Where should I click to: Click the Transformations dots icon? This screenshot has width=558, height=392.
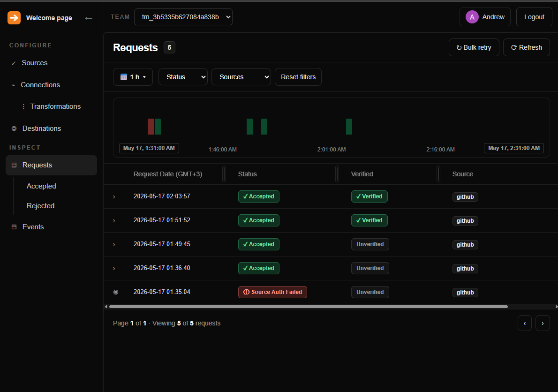coord(23,106)
